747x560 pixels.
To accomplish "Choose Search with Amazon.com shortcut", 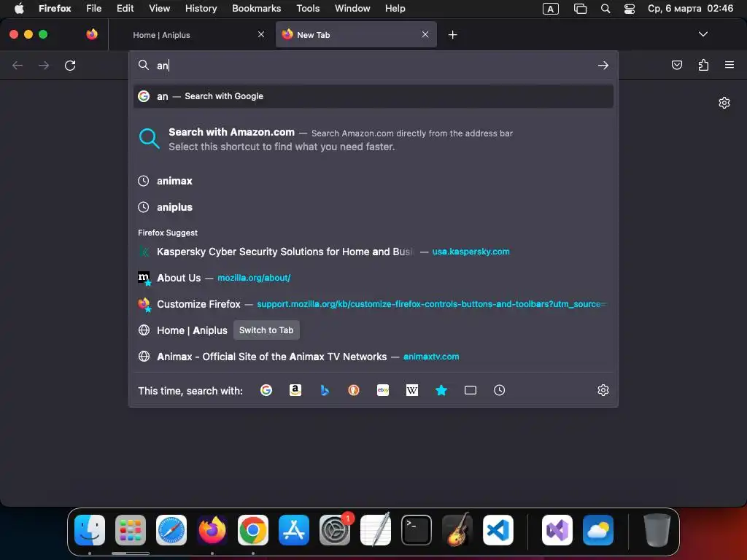I will click(x=373, y=139).
